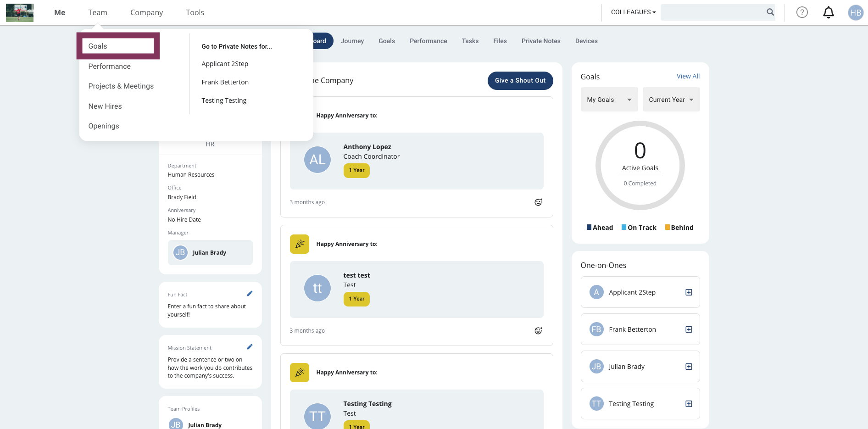Image resolution: width=868 pixels, height=429 pixels.
Task: Open the Current Year dropdown
Action: (671, 100)
